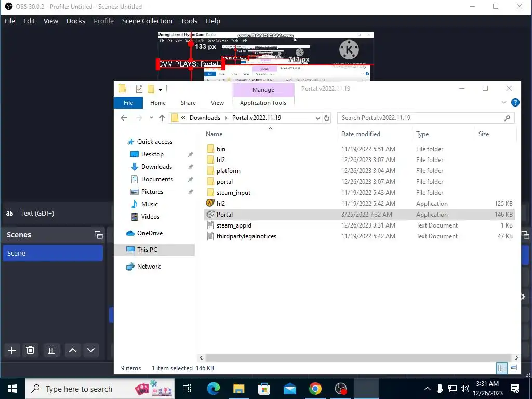Switch to details view layout icon
The height and width of the screenshot is (399, 532).
502,368
